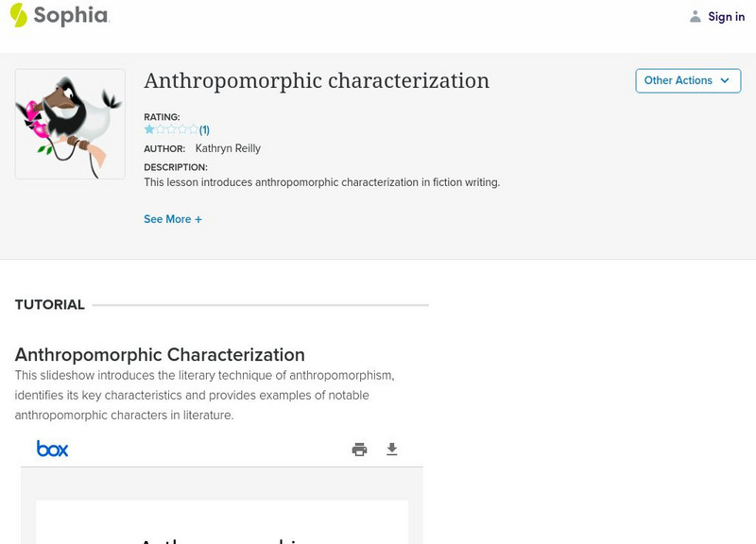Click the Box logo in viewer

pos(53,449)
